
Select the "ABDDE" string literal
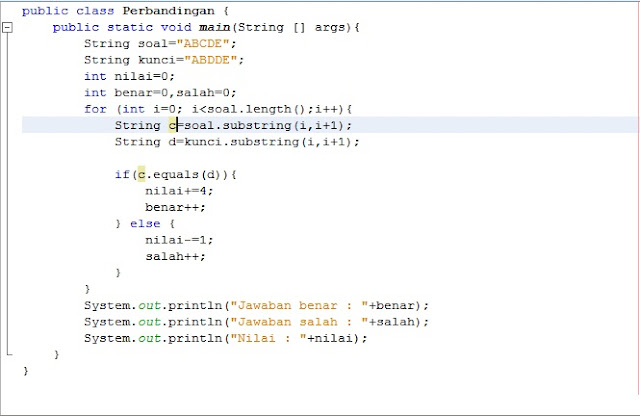point(210,60)
